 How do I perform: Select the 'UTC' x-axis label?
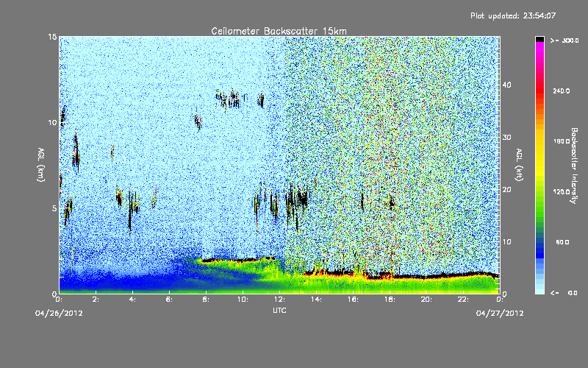(279, 310)
